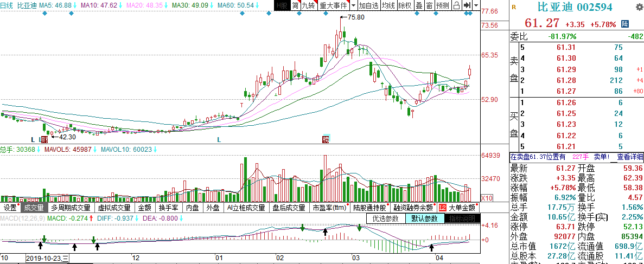The height and width of the screenshot is (264, 644).
Task: Select the 陆股通持股 tab
Action: click(x=369, y=208)
